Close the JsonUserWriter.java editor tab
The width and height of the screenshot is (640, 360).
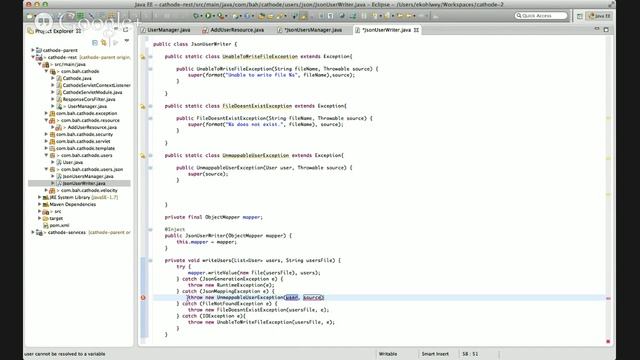click(x=416, y=30)
